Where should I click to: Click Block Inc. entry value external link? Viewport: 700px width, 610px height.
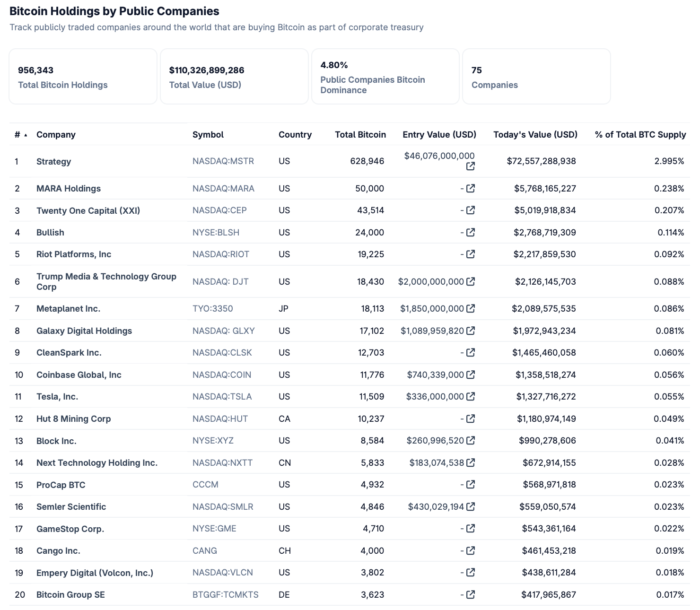(x=470, y=440)
